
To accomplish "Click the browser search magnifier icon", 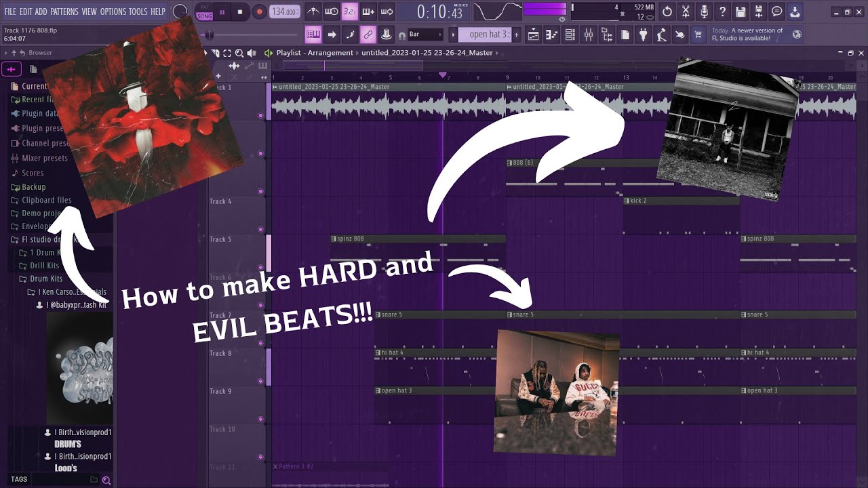I will tap(106, 480).
